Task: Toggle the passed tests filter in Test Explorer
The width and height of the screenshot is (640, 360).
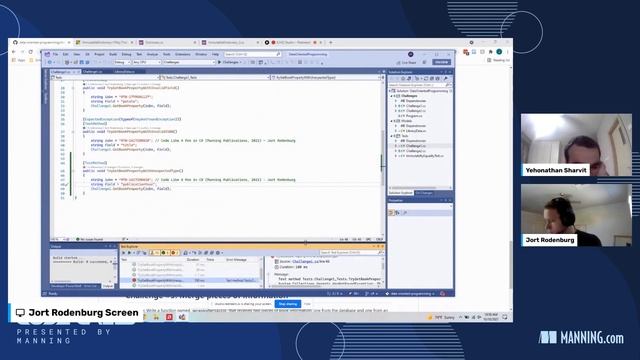Action: (x=164, y=253)
